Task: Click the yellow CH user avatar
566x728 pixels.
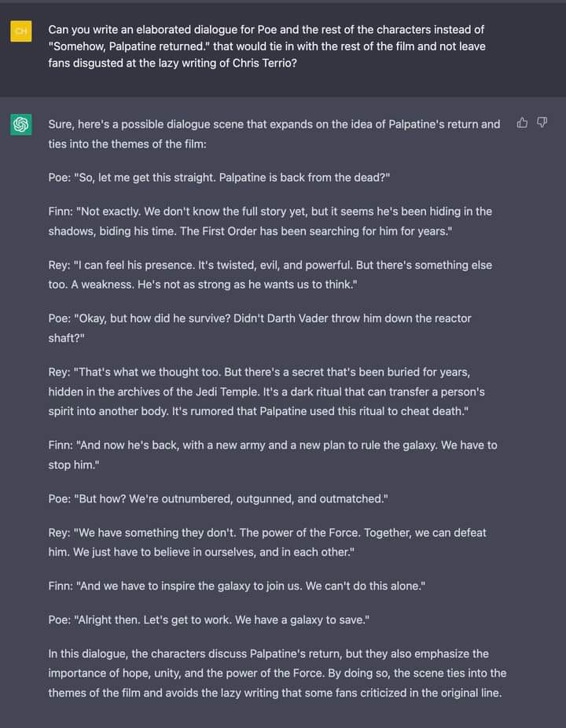Action: pyautogui.click(x=21, y=31)
